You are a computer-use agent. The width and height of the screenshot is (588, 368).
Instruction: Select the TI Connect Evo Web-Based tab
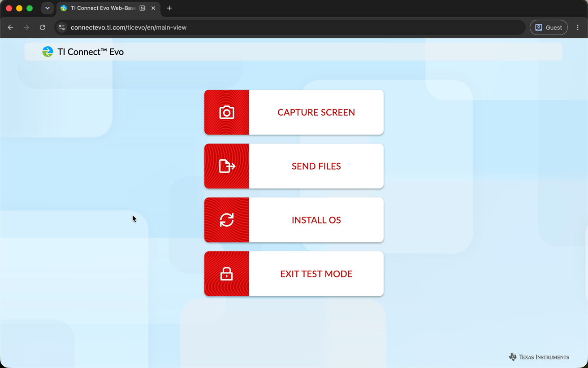click(108, 8)
